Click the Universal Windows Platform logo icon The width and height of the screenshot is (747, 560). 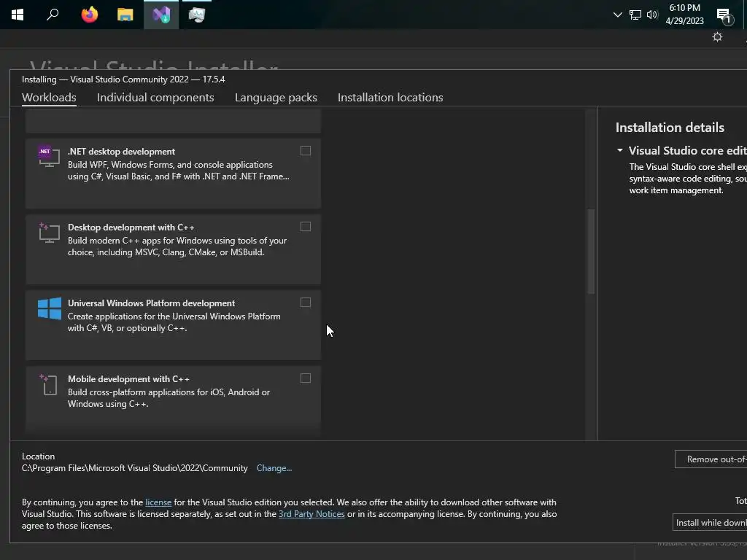pyautogui.click(x=50, y=308)
